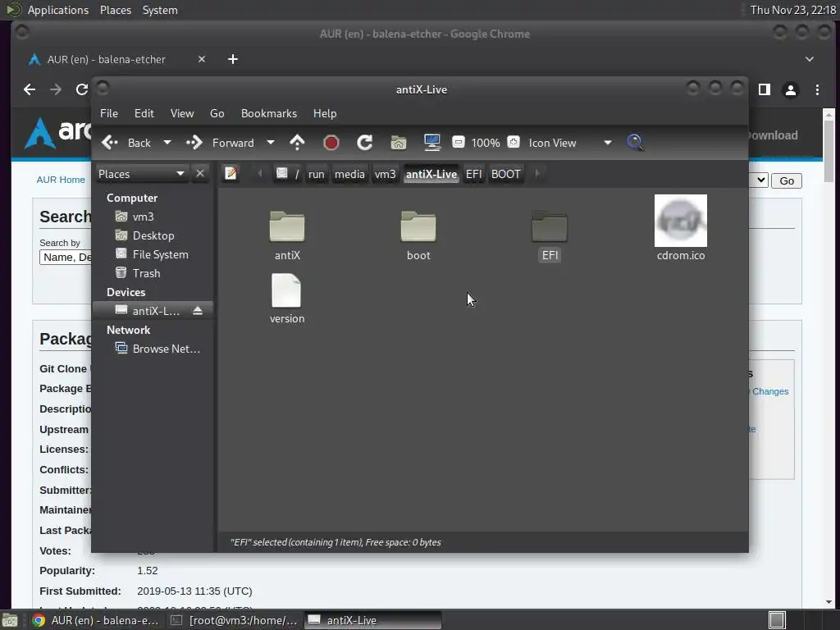This screenshot has width=840, height=630.
Task: Open Trash in the sidebar
Action: (153, 273)
